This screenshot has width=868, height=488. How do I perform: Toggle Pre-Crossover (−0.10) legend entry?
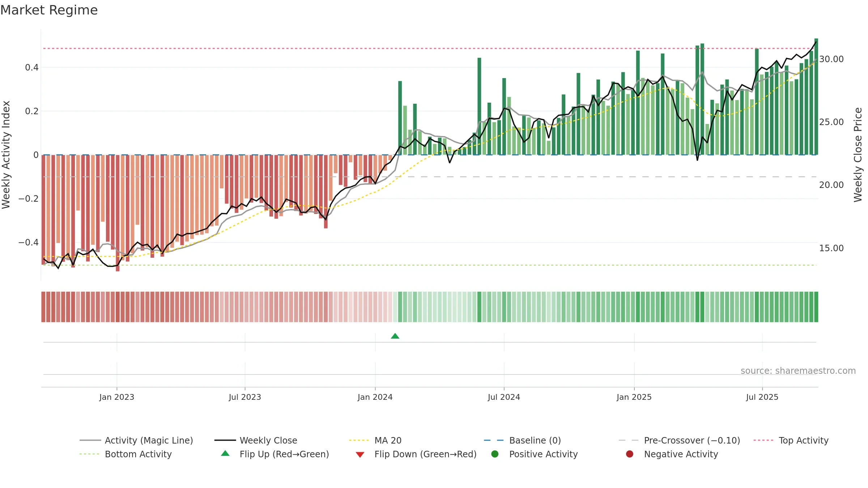[x=679, y=440]
